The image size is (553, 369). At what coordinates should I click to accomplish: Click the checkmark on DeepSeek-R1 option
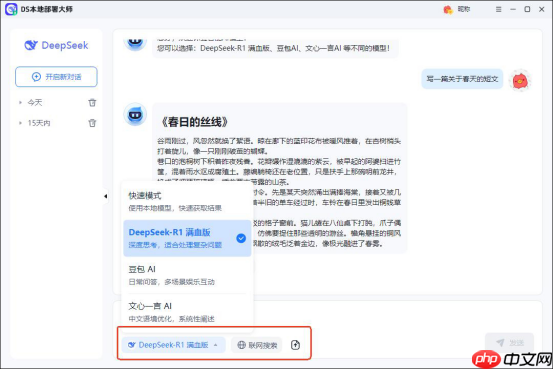point(241,238)
